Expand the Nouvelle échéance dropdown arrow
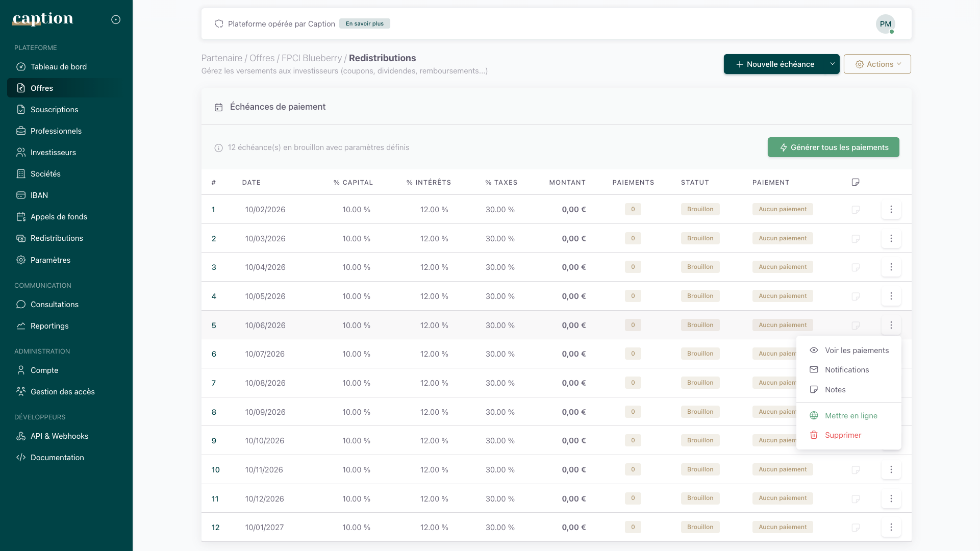980x551 pixels. click(832, 64)
